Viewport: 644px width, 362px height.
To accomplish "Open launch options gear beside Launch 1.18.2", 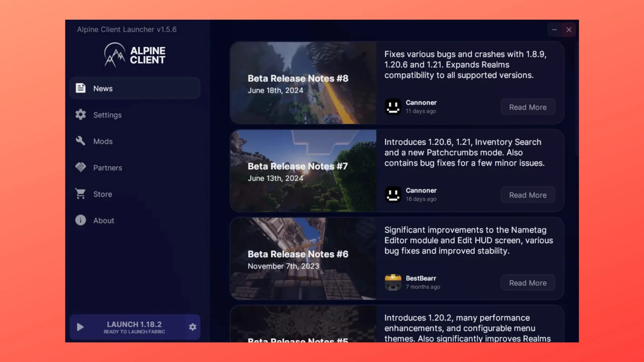I will [x=193, y=327].
